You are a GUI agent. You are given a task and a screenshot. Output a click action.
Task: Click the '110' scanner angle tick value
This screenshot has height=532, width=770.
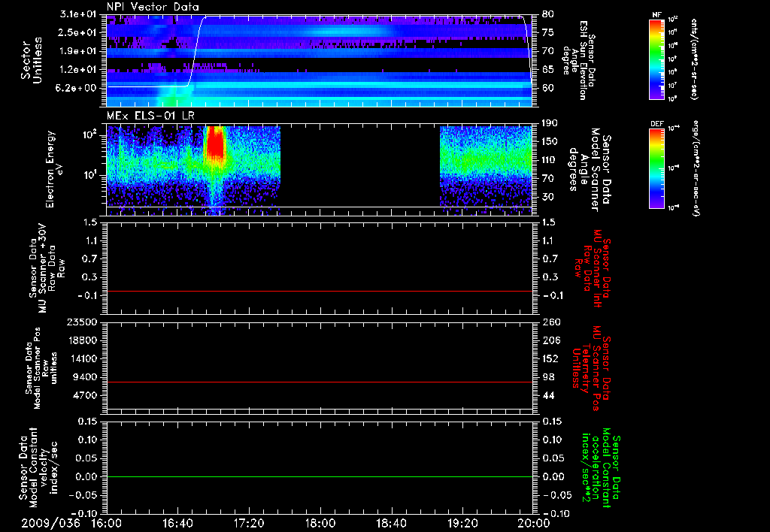pyautogui.click(x=550, y=160)
